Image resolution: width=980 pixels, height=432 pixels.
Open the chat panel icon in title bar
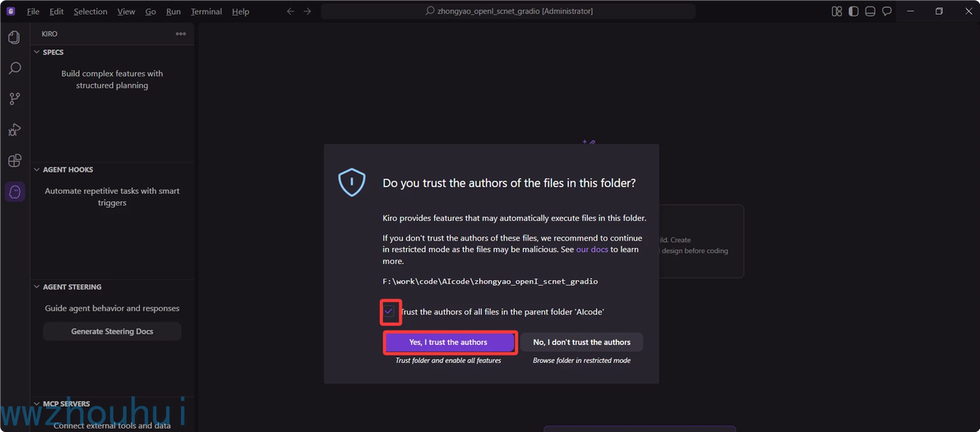(x=887, y=11)
